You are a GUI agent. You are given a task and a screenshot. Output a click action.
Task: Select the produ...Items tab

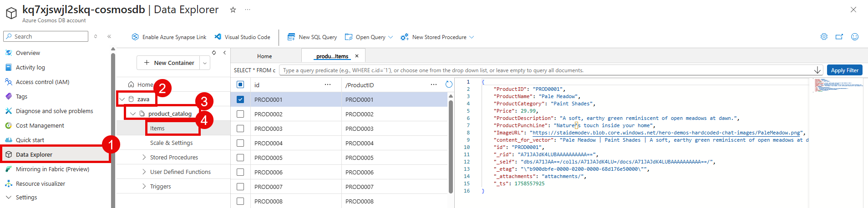click(x=332, y=56)
